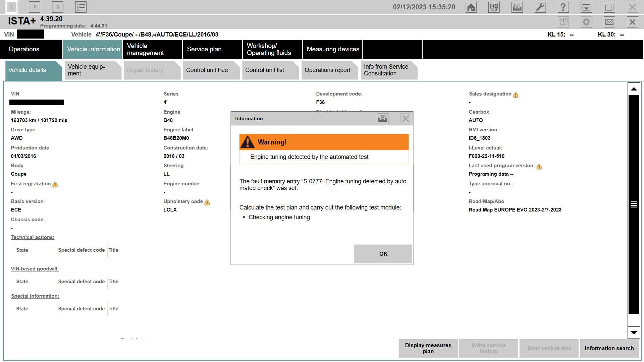The height and width of the screenshot is (362, 644).
Task: Click the dropdown list panel icon in top bar
Action: pyautogui.click(x=586, y=7)
